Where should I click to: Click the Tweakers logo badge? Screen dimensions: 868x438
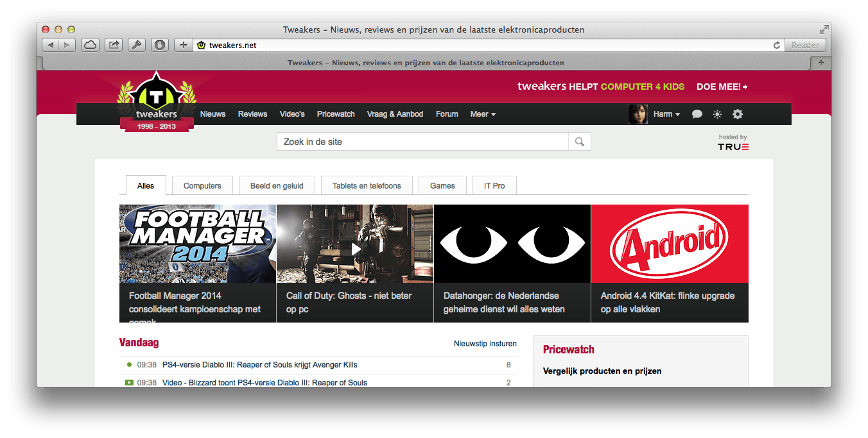pos(157,101)
